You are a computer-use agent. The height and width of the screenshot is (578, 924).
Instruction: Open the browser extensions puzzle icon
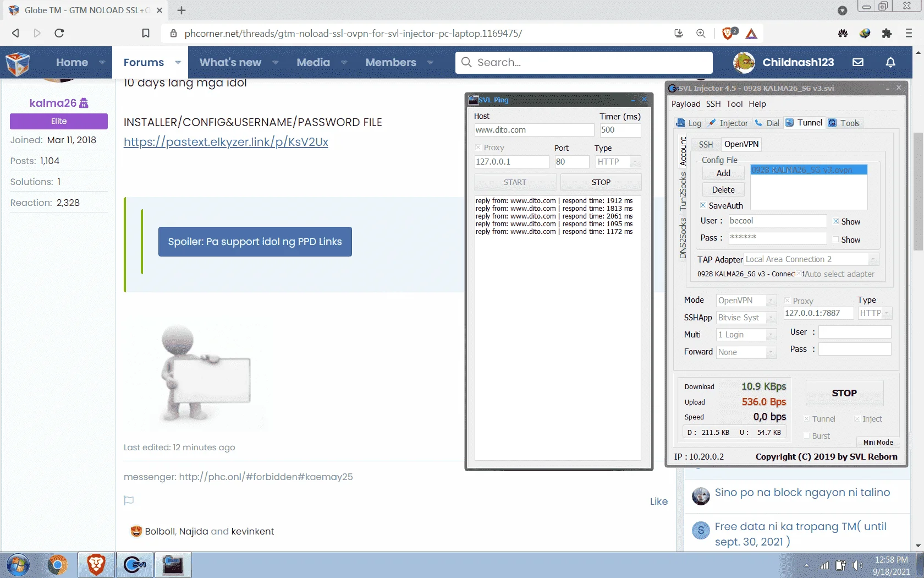887,33
